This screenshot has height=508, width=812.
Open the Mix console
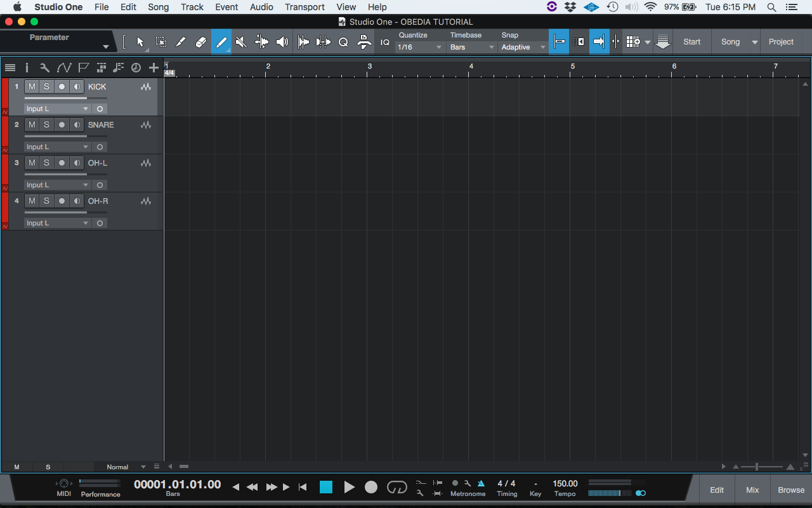tap(752, 490)
